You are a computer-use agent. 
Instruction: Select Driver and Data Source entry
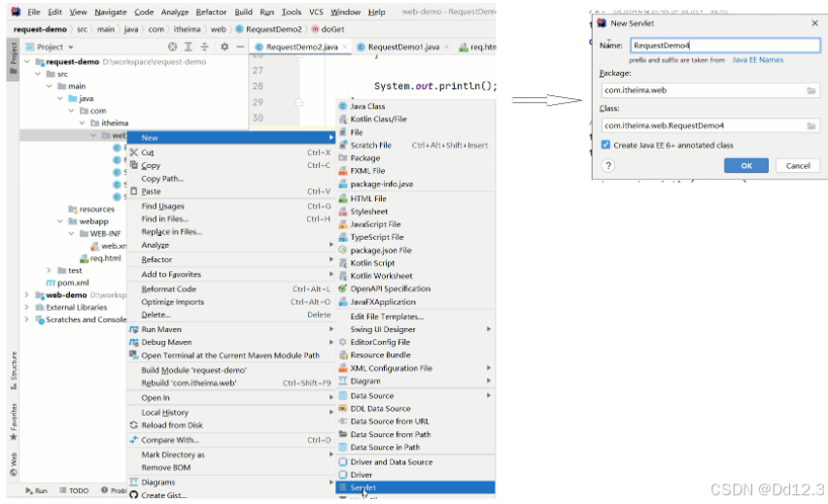[x=416, y=462]
